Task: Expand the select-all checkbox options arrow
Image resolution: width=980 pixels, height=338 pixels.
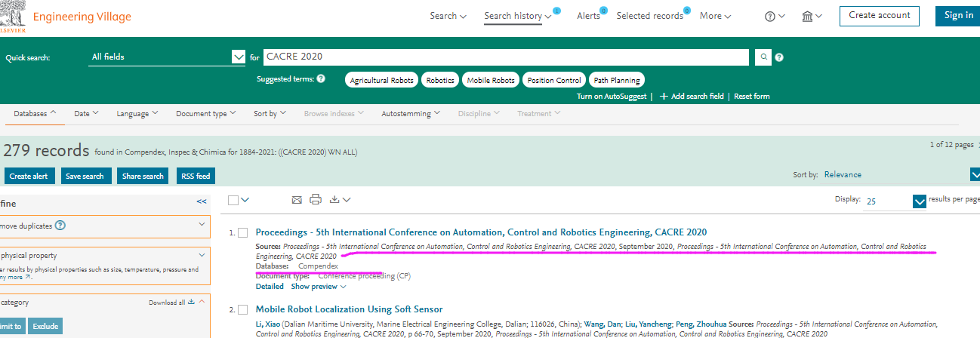Action: point(245,200)
